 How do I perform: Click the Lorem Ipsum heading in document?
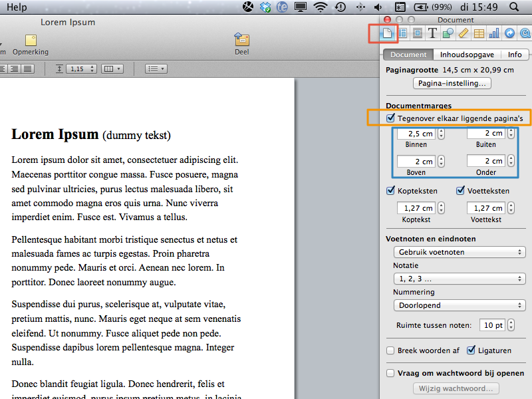point(55,134)
